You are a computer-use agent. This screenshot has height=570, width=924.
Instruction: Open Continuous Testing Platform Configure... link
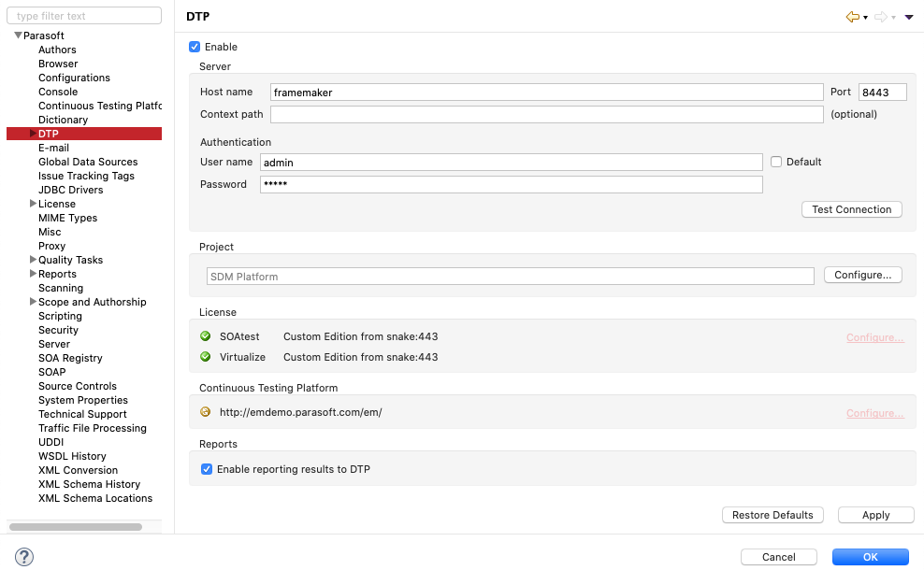875,413
